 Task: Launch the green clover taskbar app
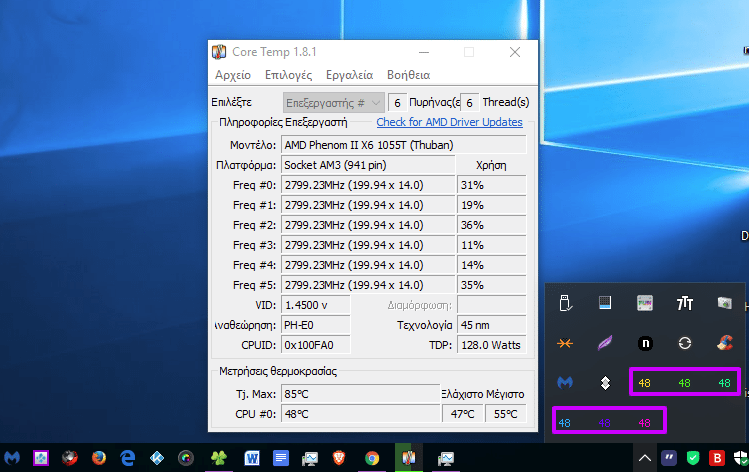click(219, 458)
